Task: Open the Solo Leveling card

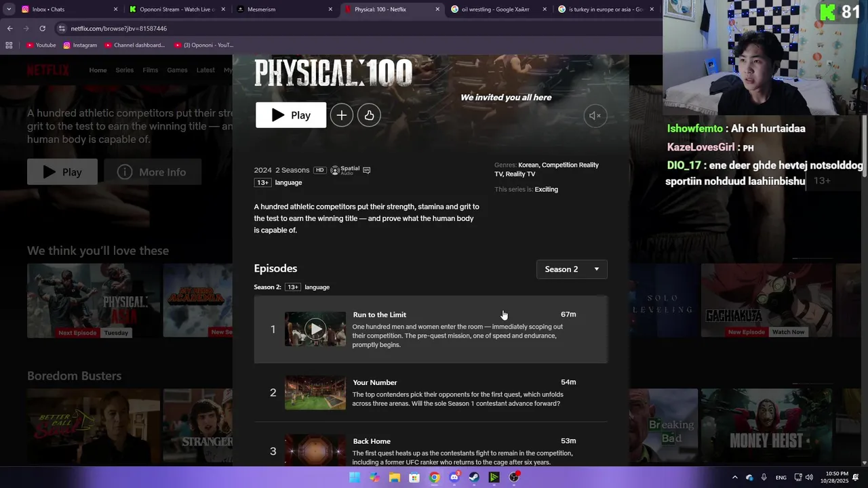Action: (664, 301)
